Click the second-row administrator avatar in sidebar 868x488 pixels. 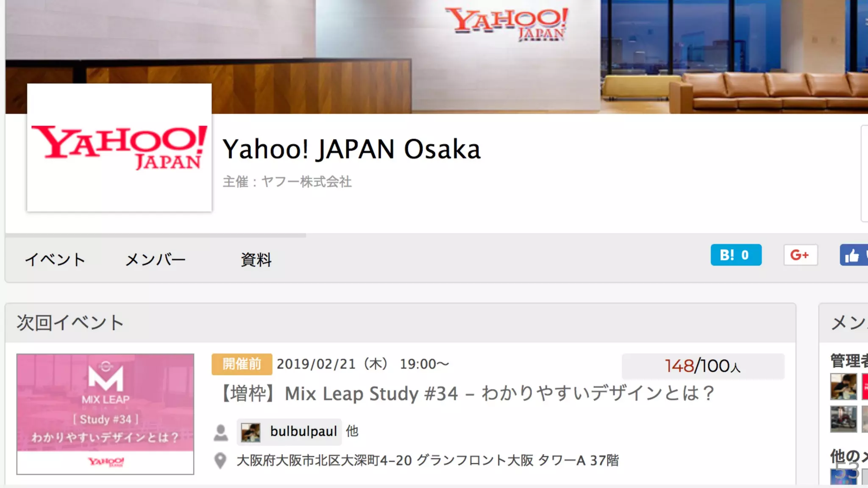[x=843, y=419]
